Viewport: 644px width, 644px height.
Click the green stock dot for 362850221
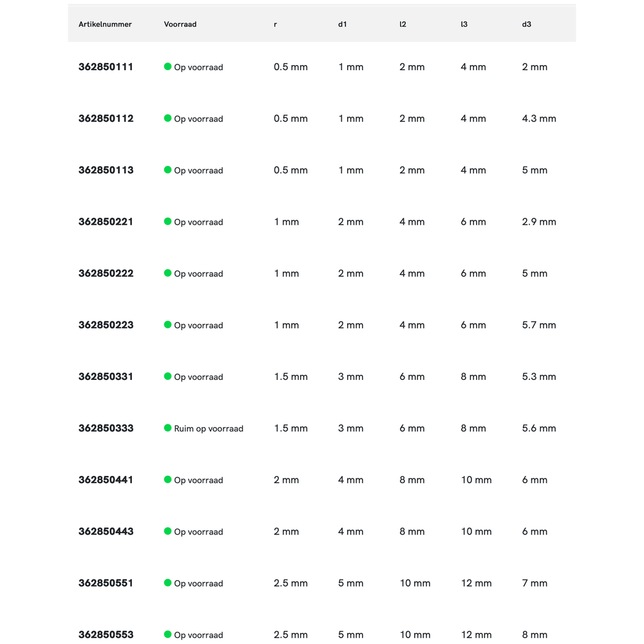[168, 222]
